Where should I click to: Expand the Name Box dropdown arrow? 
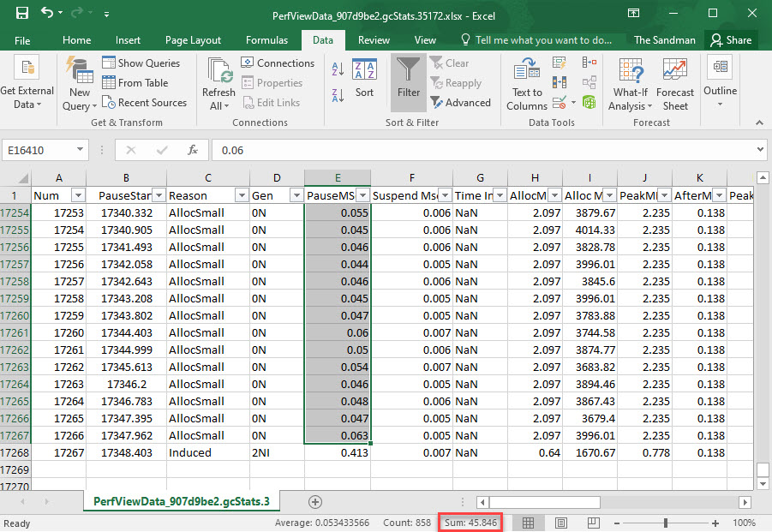pyautogui.click(x=81, y=150)
